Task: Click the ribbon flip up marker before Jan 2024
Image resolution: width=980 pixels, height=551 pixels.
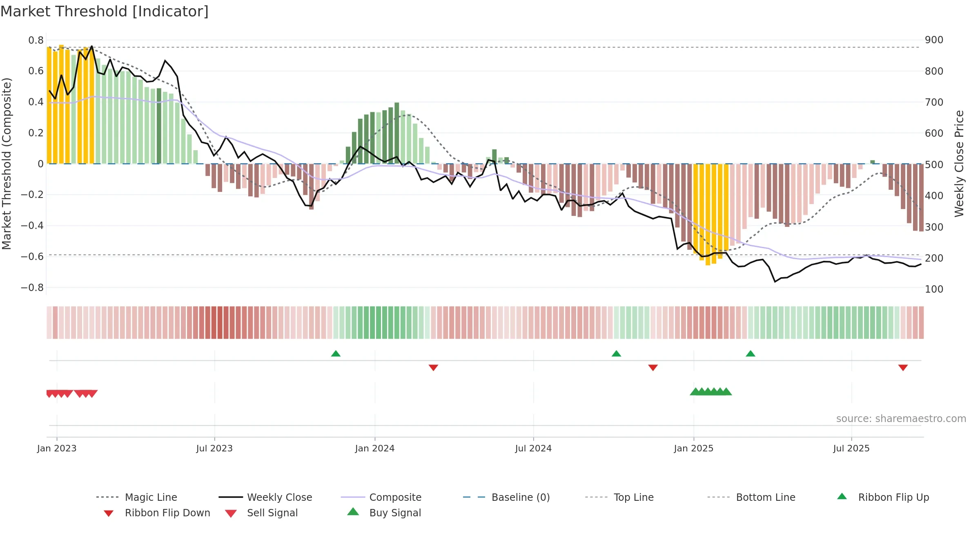Action: coord(336,353)
